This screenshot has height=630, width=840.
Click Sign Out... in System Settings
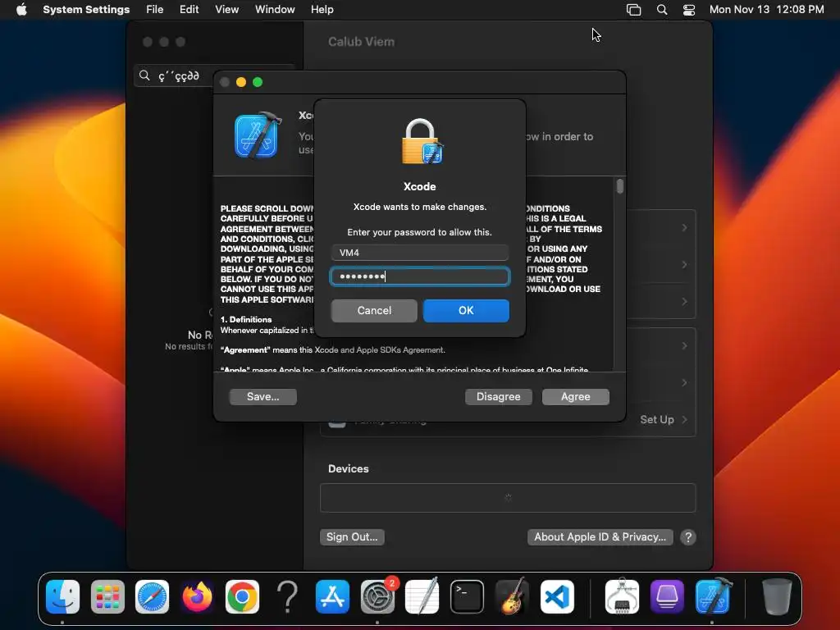(x=352, y=537)
